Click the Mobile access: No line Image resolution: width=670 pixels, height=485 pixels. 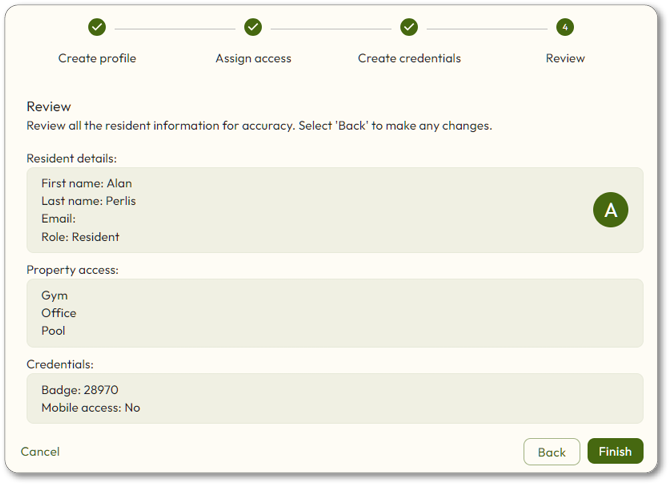click(91, 408)
